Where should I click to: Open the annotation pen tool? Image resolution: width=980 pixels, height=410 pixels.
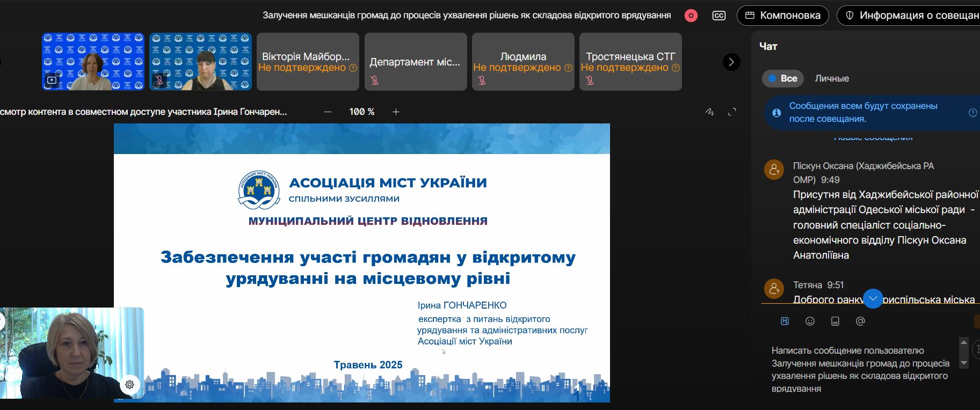tap(709, 112)
